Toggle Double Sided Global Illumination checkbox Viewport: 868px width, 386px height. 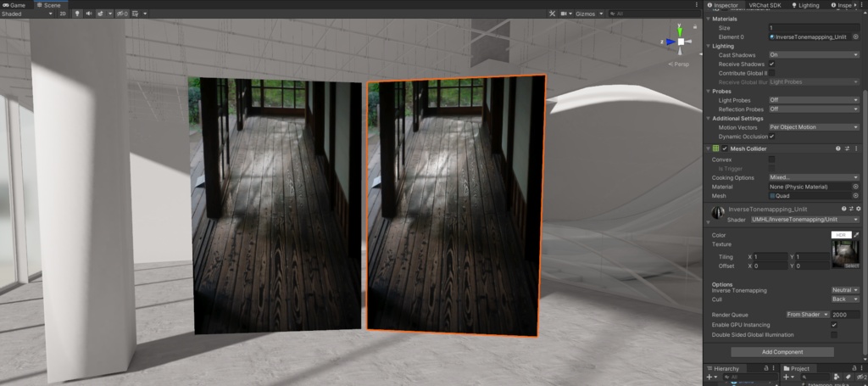pyautogui.click(x=834, y=334)
